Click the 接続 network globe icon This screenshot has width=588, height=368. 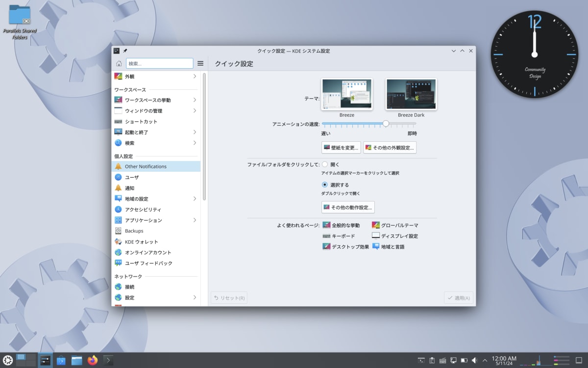tap(118, 287)
